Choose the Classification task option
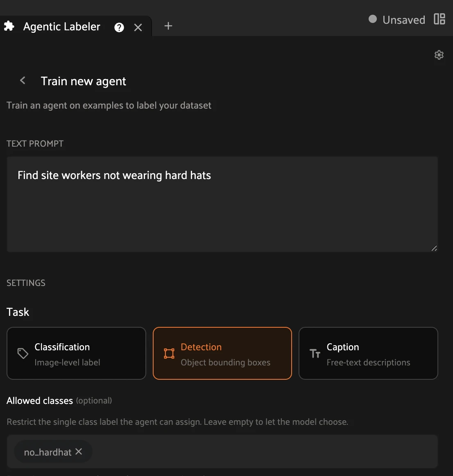 point(76,354)
